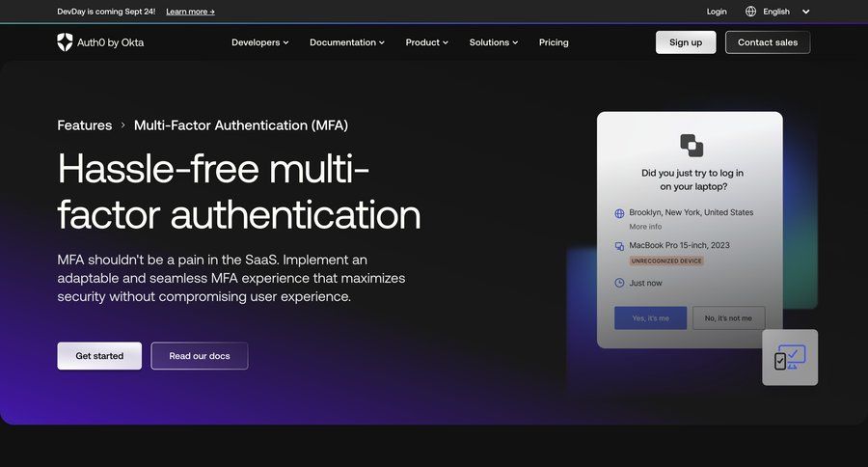The image size is (868, 467).
Task: Click the device verification icon tile
Action: [x=790, y=357]
